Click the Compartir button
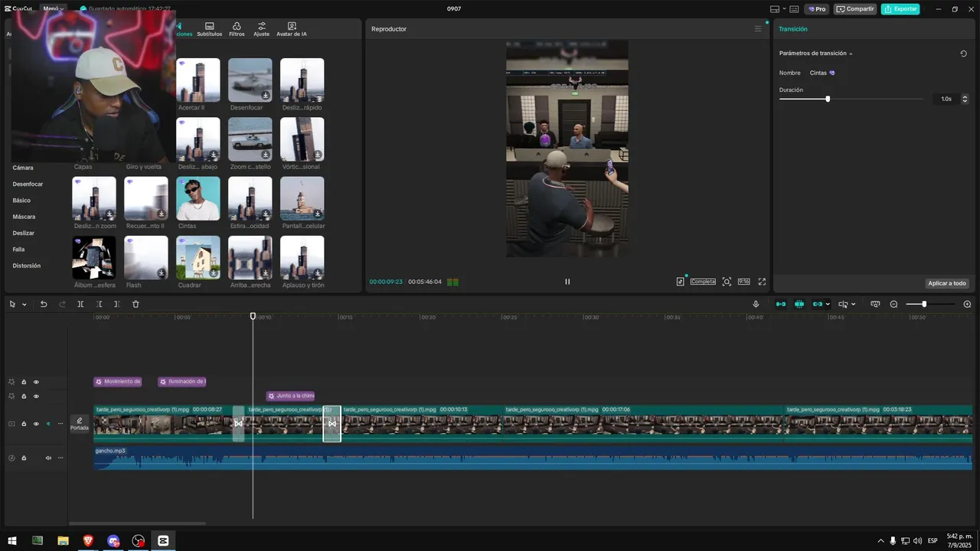The image size is (980, 551). tap(855, 9)
